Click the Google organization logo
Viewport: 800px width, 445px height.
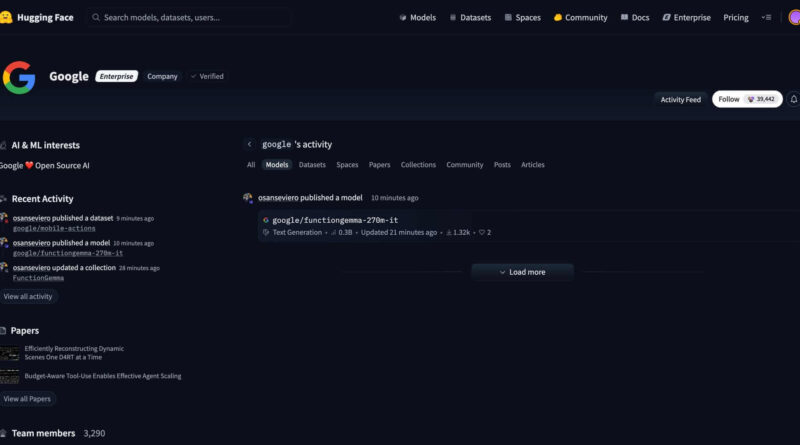tap(19, 77)
